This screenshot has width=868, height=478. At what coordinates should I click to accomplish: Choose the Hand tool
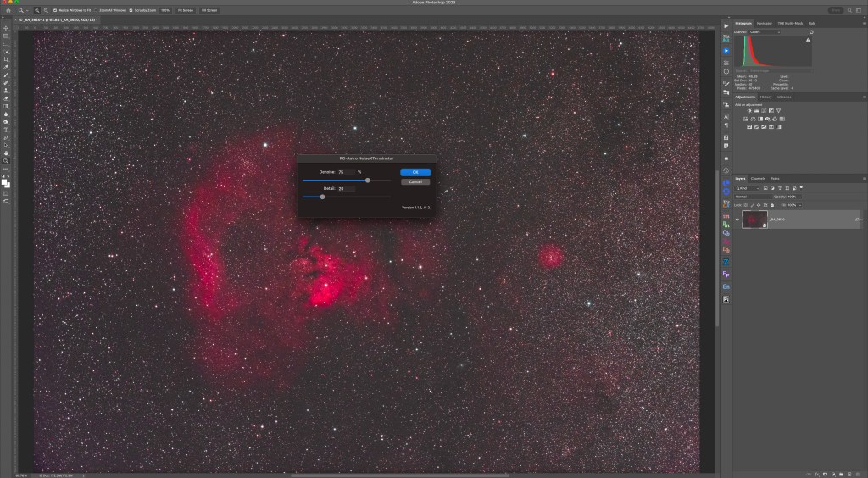[x=6, y=153]
